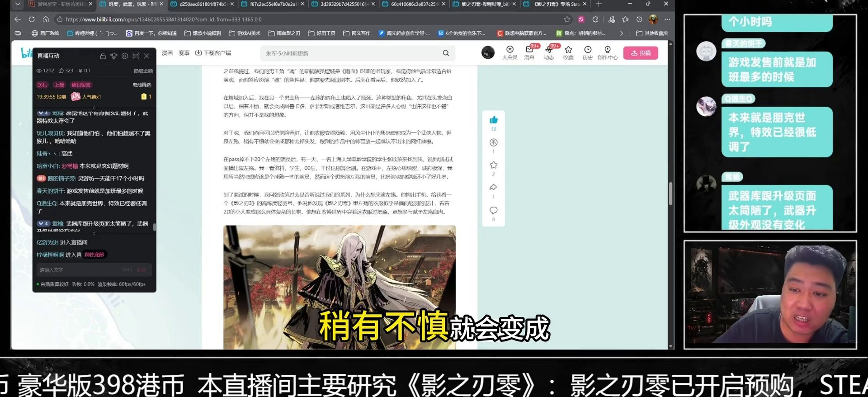The width and height of the screenshot is (868, 397).
Task: Click the microphone icon in 直播互动 panel
Action: pos(114,56)
